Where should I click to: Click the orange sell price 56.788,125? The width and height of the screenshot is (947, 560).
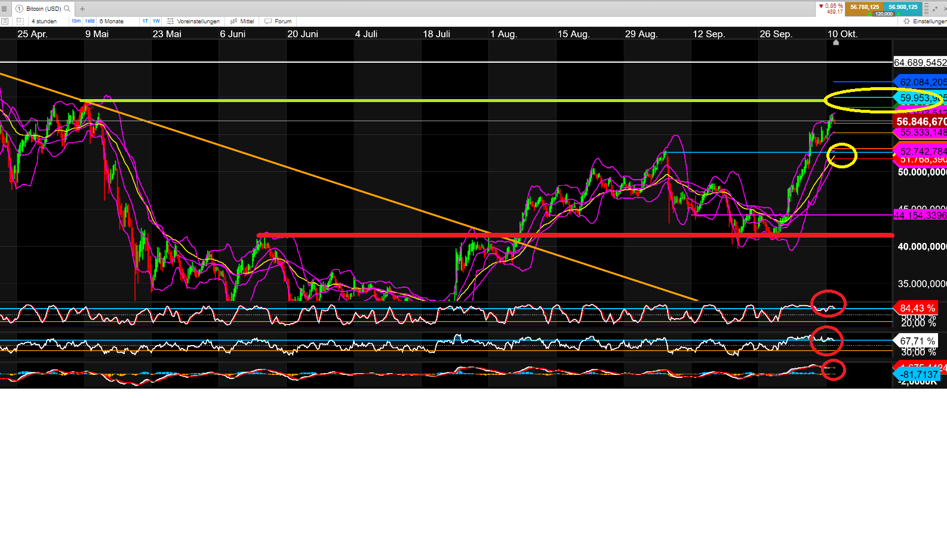pos(864,7)
